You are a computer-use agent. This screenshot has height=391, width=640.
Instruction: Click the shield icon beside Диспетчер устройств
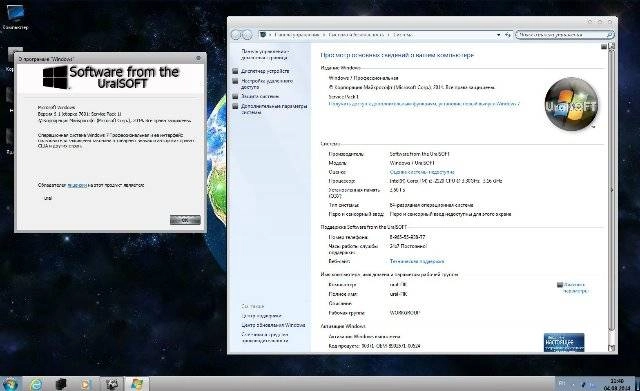click(x=235, y=71)
